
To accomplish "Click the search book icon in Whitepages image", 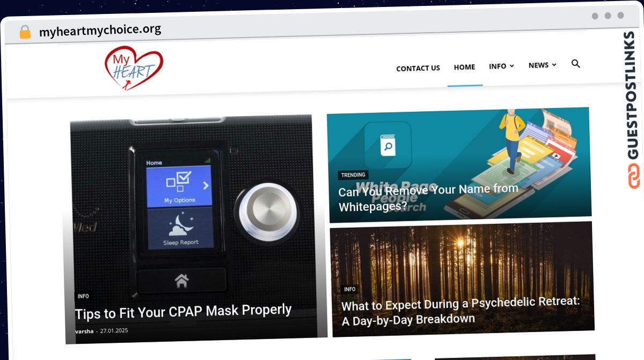I will (387, 145).
